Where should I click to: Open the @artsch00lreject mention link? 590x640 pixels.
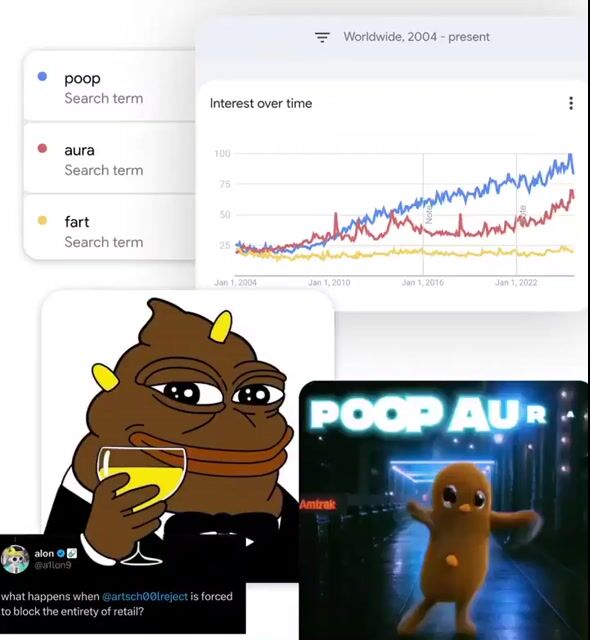point(145,596)
